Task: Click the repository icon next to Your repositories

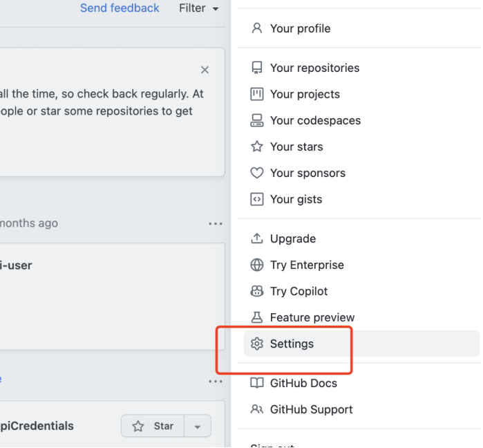Action: click(257, 68)
